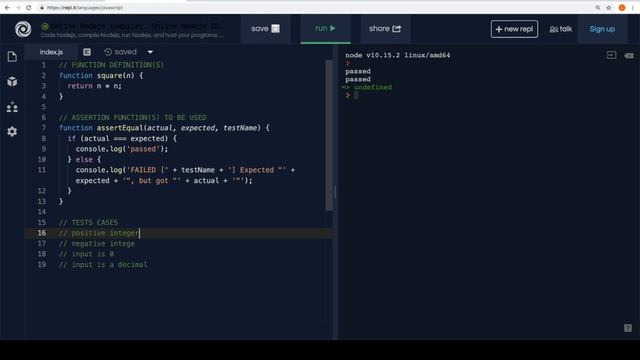Run the code with run button
The width and height of the screenshot is (640, 360).
click(x=325, y=29)
